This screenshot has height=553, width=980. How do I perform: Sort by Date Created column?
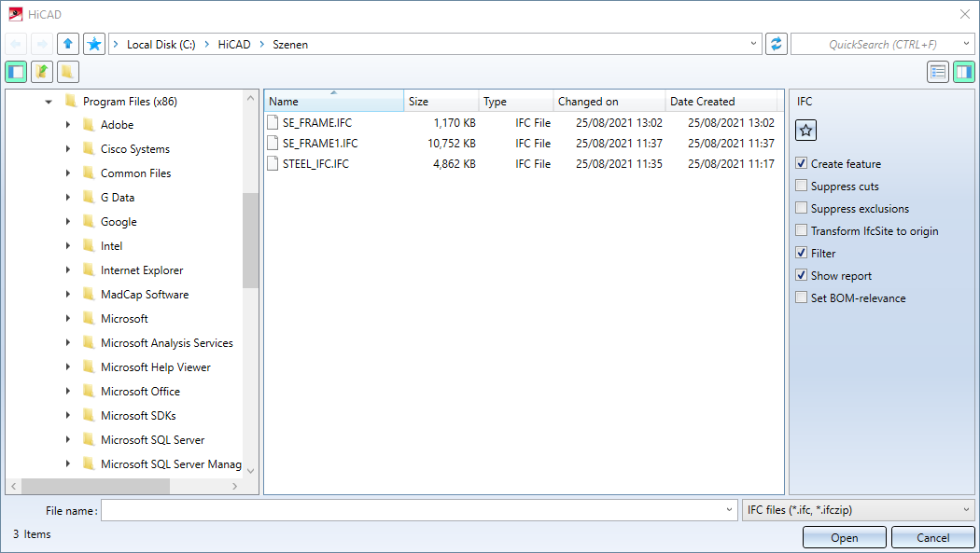coord(721,101)
